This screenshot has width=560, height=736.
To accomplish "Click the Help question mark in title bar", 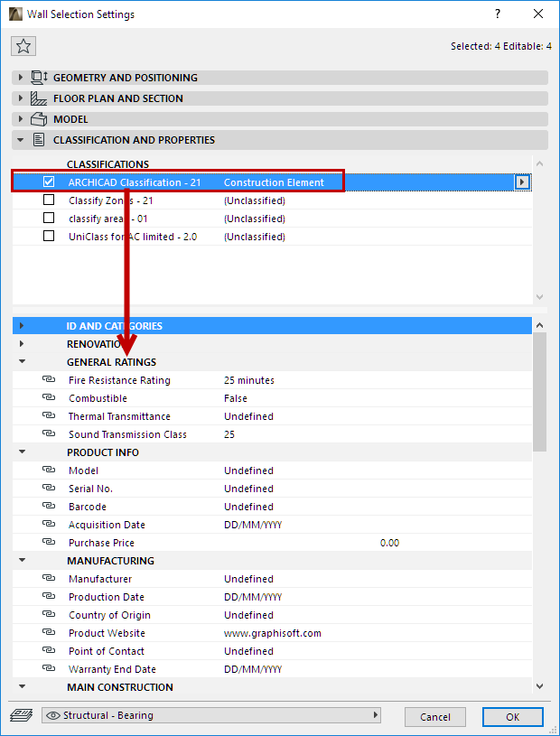I will [x=498, y=14].
